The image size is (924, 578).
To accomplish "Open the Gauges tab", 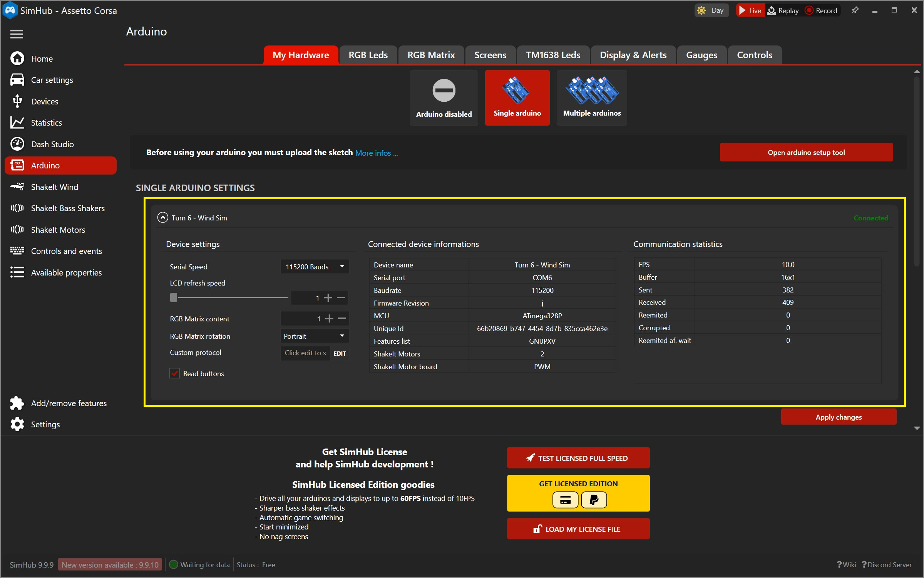I will (701, 55).
